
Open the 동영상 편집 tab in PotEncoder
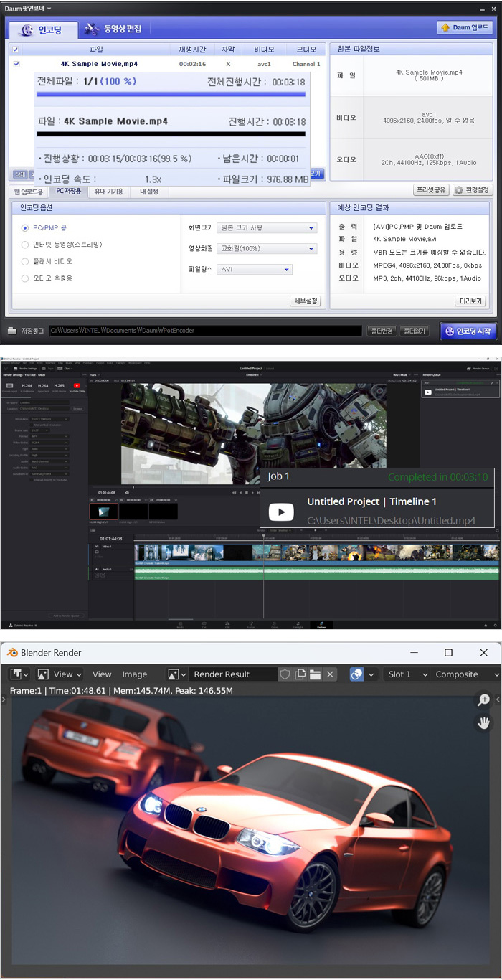pos(113,29)
